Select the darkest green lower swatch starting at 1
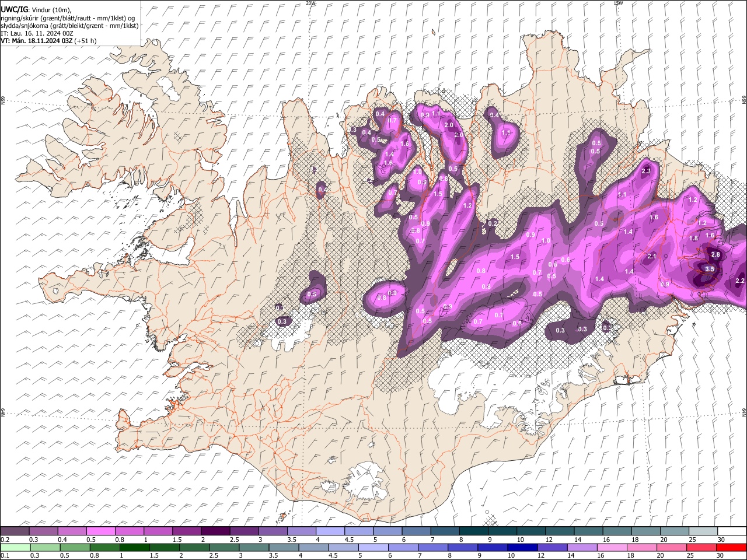The height and width of the screenshot is (560, 747). 135,547
